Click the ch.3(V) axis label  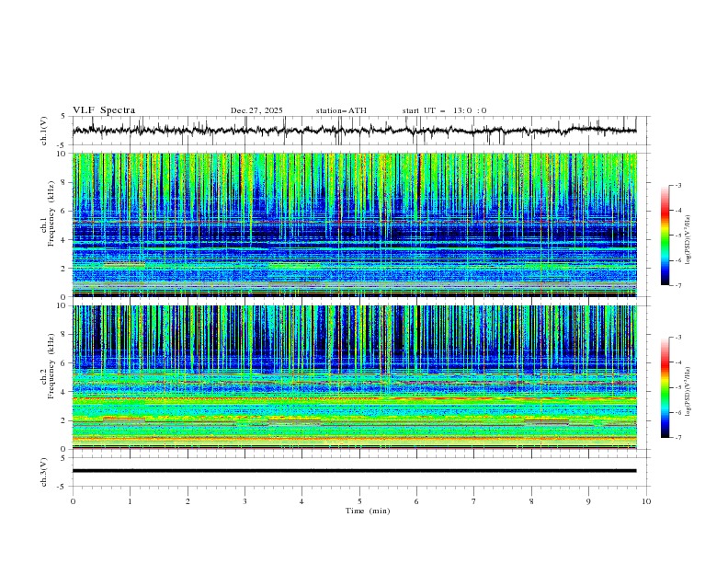[45, 471]
